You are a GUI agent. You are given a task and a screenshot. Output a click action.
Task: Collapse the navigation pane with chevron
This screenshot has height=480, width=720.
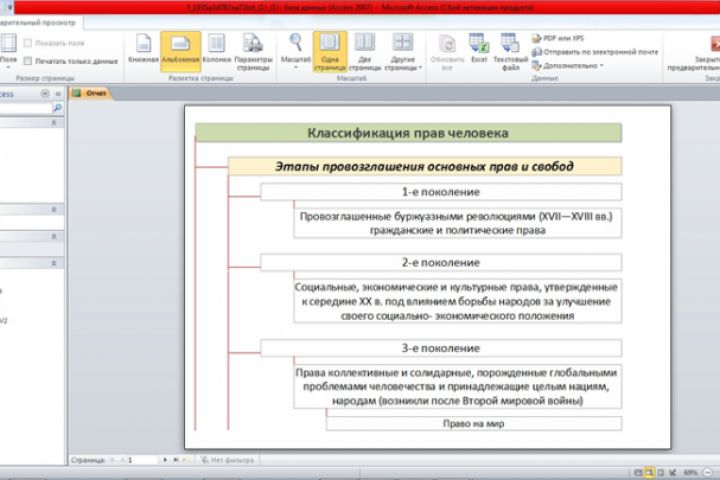pos(58,94)
